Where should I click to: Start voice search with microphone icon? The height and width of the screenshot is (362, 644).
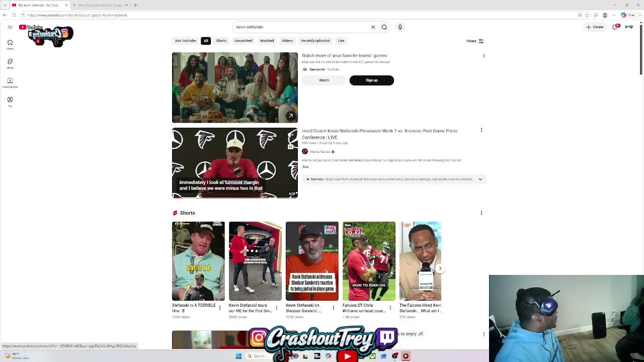(400, 27)
